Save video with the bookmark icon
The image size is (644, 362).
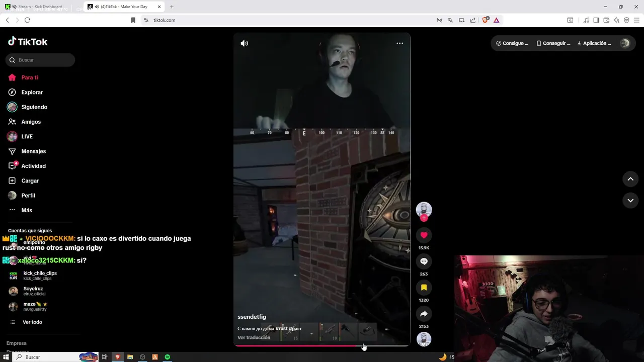424,288
